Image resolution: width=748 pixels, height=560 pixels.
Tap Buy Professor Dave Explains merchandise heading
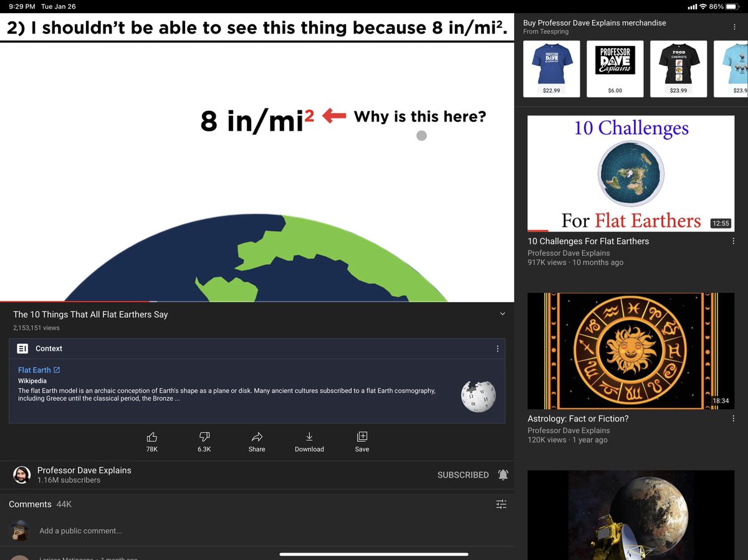(x=595, y=22)
